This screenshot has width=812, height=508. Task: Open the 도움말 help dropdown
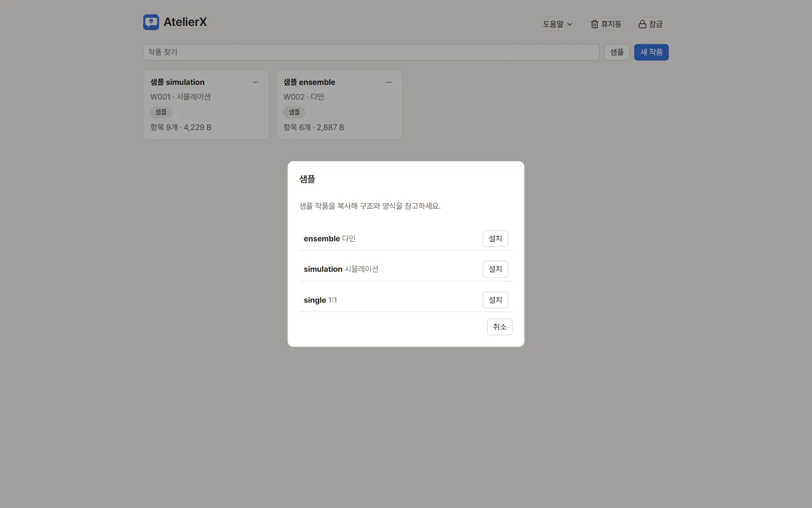[557, 24]
